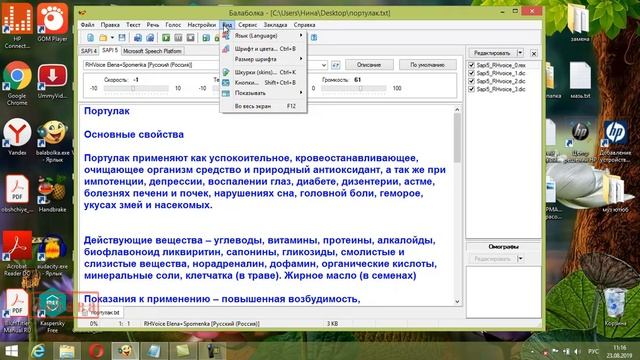Switch to the Microsoft Speech Platform tab
640x360 pixels.
click(152, 51)
